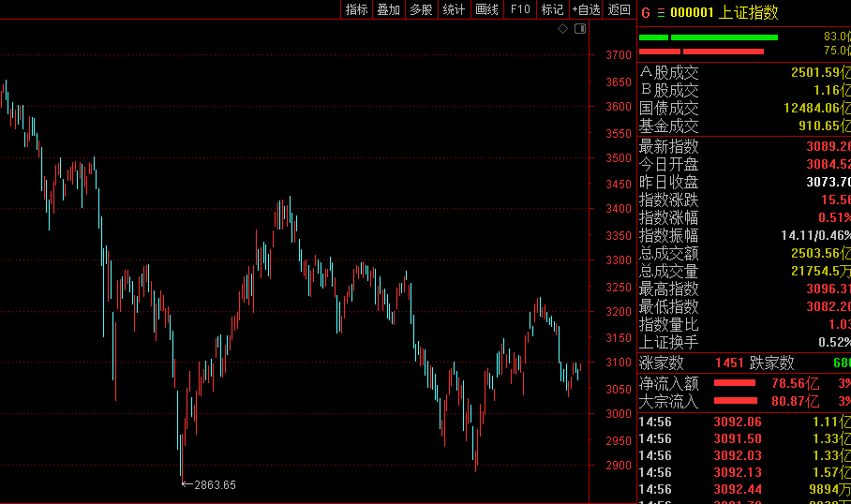Add stock to watchlist with +自选

click(586, 9)
